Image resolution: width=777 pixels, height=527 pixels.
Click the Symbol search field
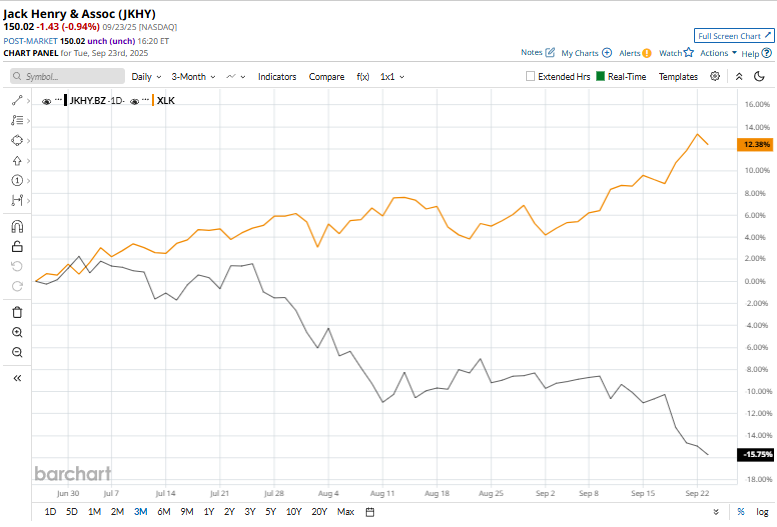click(x=67, y=76)
